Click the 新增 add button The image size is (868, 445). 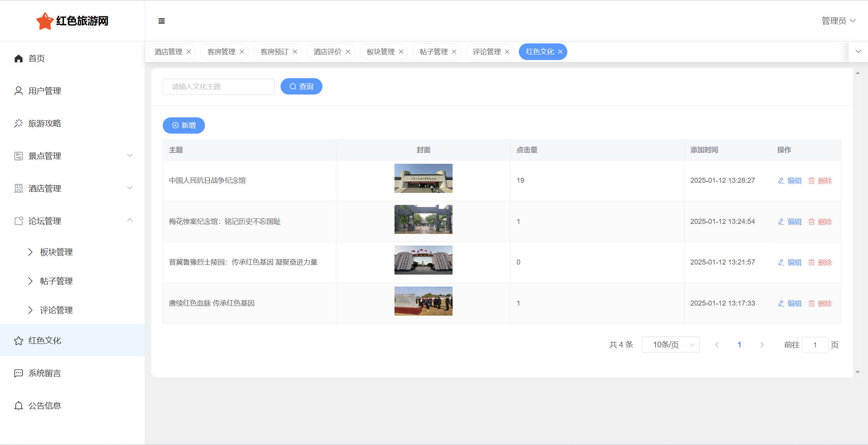pos(184,125)
